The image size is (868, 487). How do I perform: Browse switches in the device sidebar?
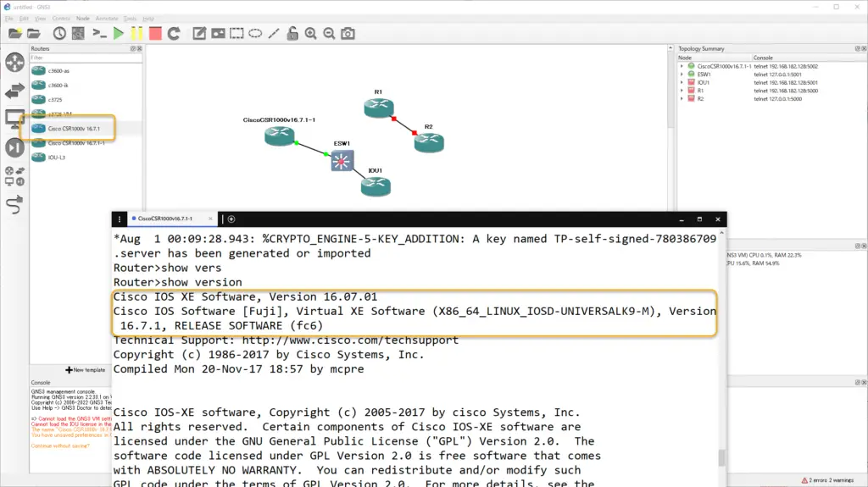[x=15, y=91]
